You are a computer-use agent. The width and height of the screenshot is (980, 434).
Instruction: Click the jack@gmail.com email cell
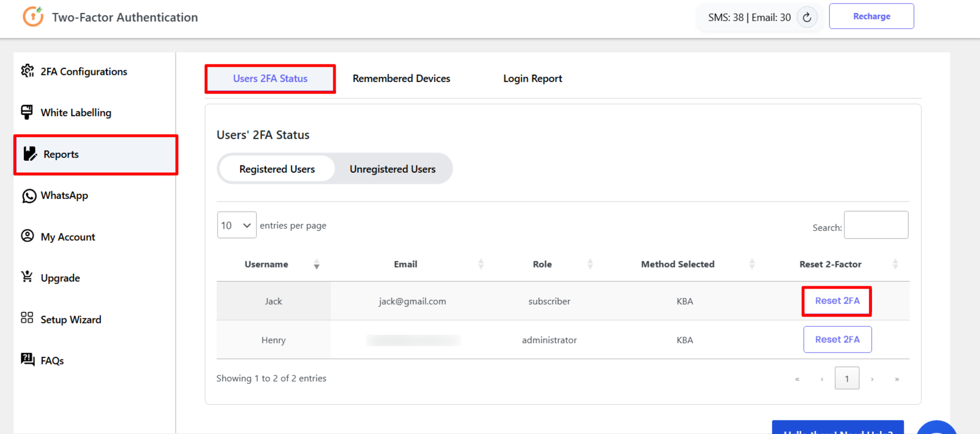tap(412, 301)
